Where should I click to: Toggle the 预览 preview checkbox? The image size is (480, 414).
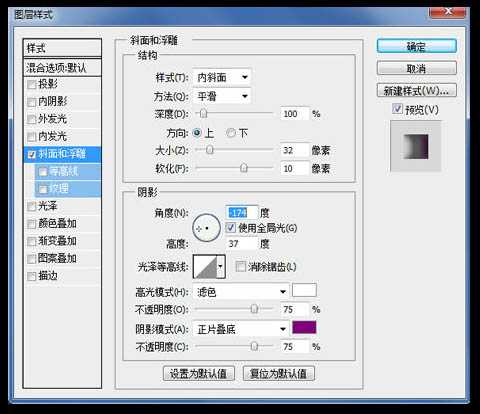[x=397, y=108]
